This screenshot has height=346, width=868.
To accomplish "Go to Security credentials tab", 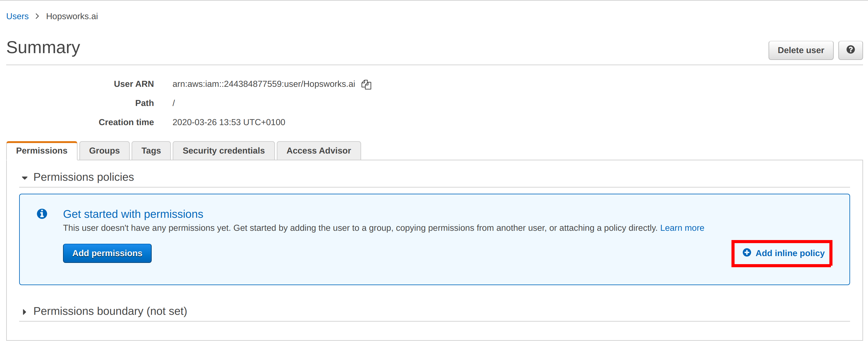I will click(223, 150).
